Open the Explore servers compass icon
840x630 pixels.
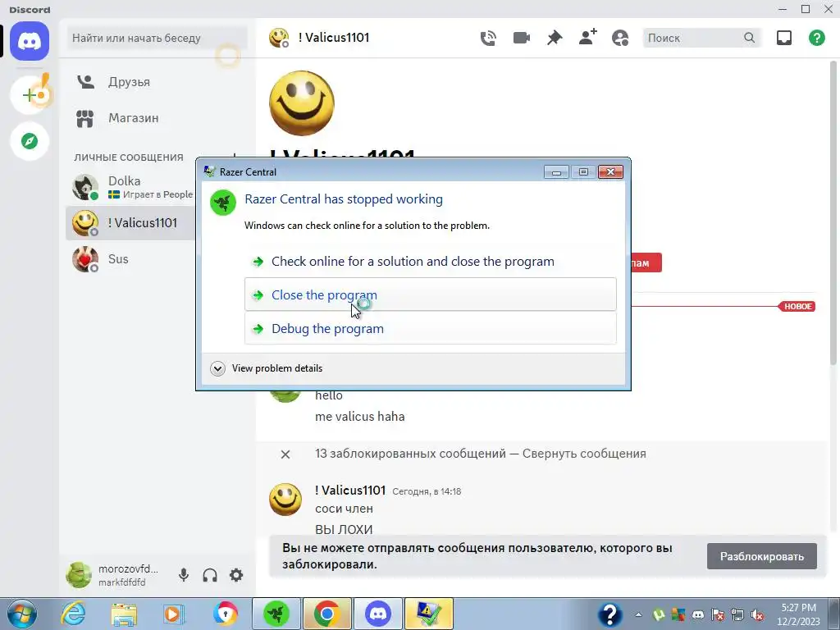30,141
